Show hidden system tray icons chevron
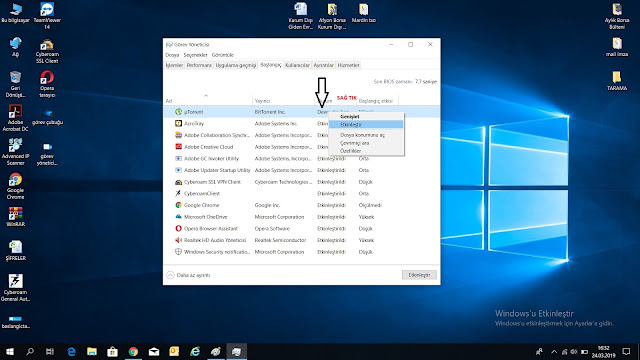This screenshot has height=360, width=640. 554,351
